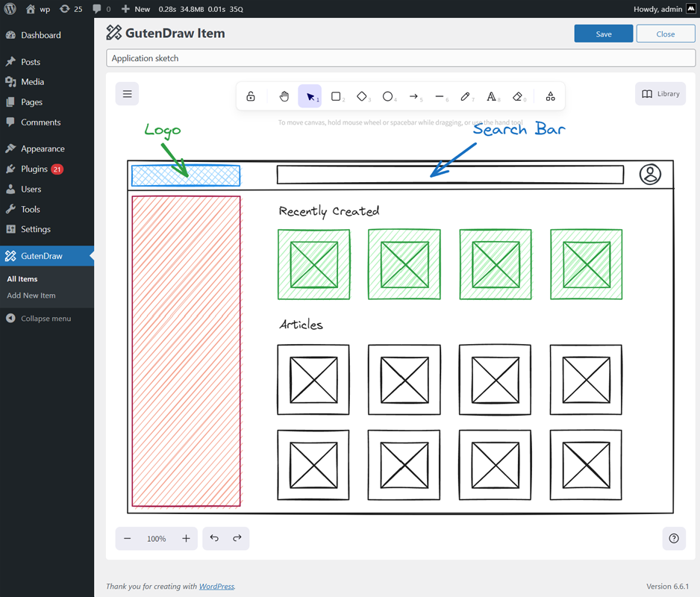
Task: Select the Pencil draw tool
Action: click(465, 96)
